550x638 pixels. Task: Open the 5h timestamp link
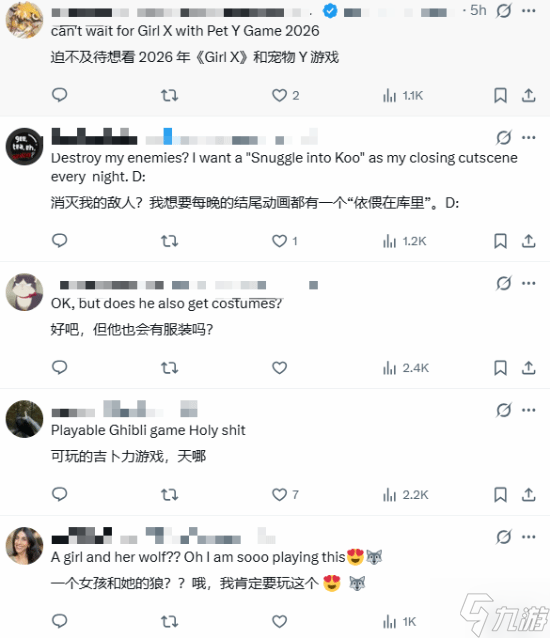tap(478, 10)
